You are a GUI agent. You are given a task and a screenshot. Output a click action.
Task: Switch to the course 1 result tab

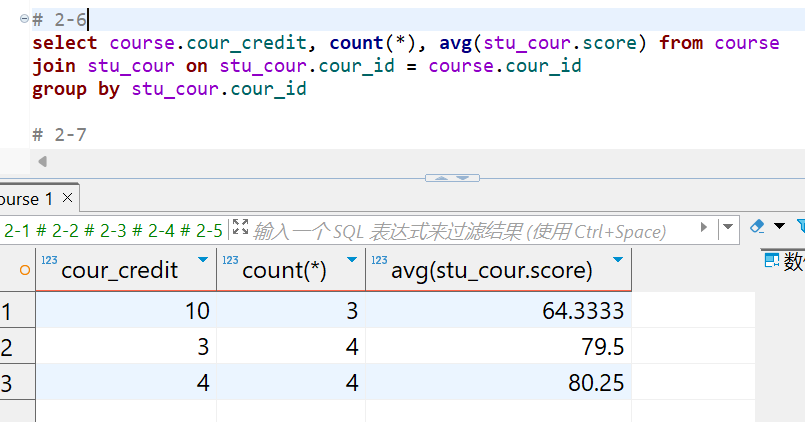coord(26,199)
